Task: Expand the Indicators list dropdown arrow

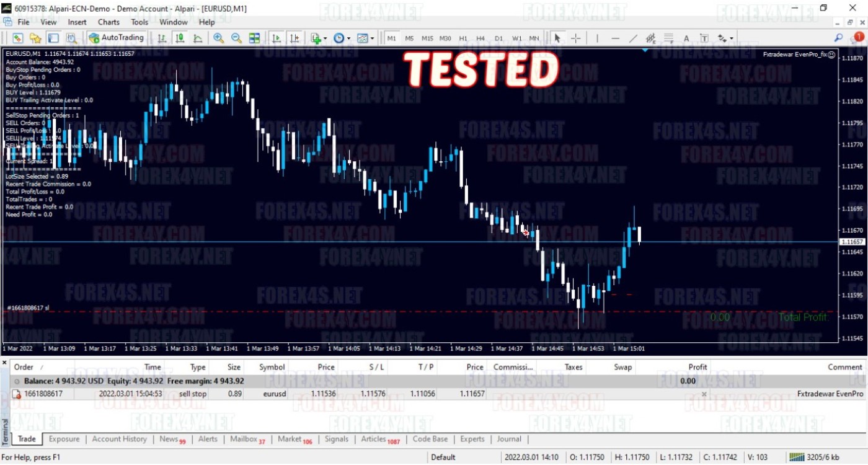Action: (x=325, y=38)
